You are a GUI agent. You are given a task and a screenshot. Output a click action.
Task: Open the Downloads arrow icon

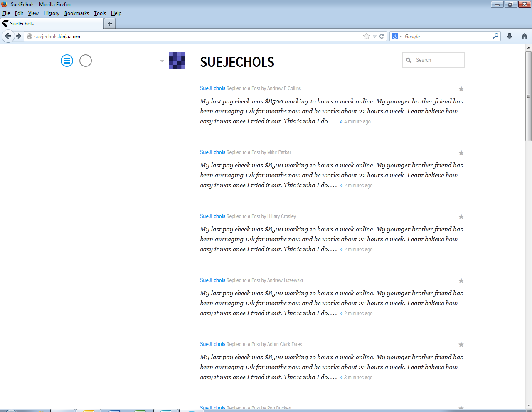pyautogui.click(x=510, y=36)
